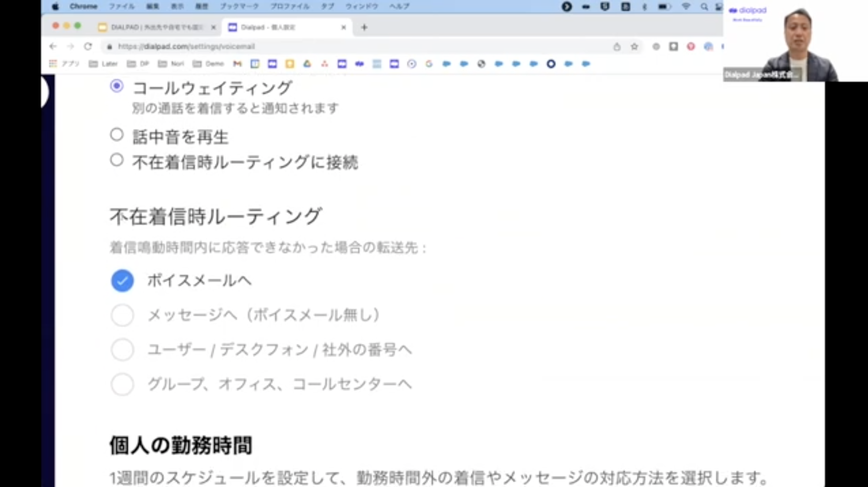Viewport: 868px width, 487px height.
Task: Select the 話中音を再生 radio option
Action: 116,135
